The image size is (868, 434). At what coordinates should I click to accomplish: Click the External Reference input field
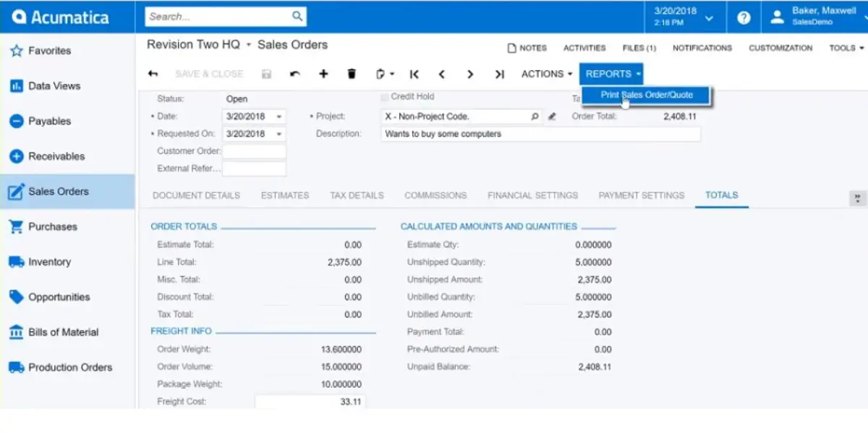pos(254,169)
